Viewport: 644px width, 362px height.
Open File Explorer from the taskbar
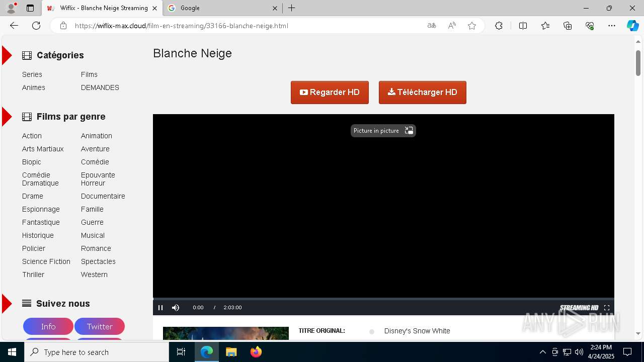click(231, 352)
